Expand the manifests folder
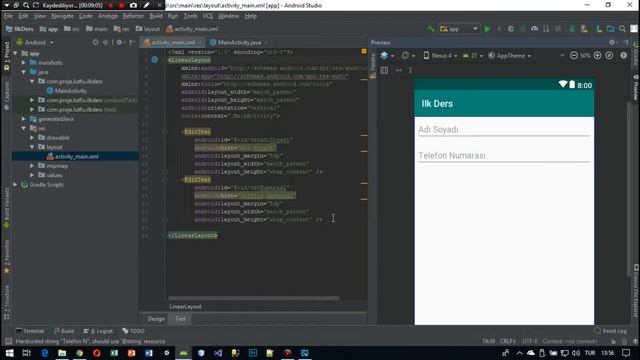This screenshot has width=640, height=360. pyautogui.click(x=24, y=62)
